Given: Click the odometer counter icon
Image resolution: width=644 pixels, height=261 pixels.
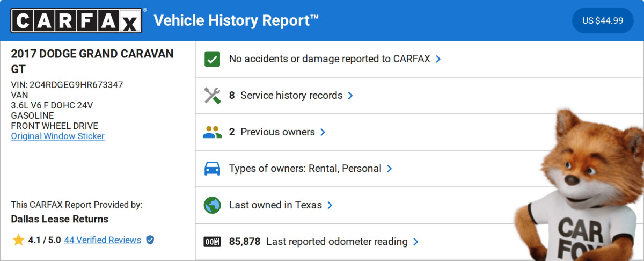Looking at the screenshot, I should pos(213,242).
